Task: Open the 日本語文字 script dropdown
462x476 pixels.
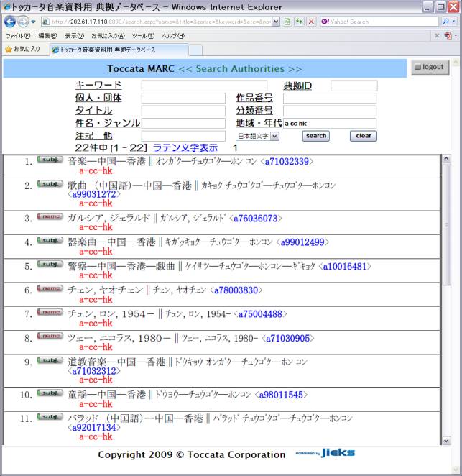Action: [x=257, y=136]
